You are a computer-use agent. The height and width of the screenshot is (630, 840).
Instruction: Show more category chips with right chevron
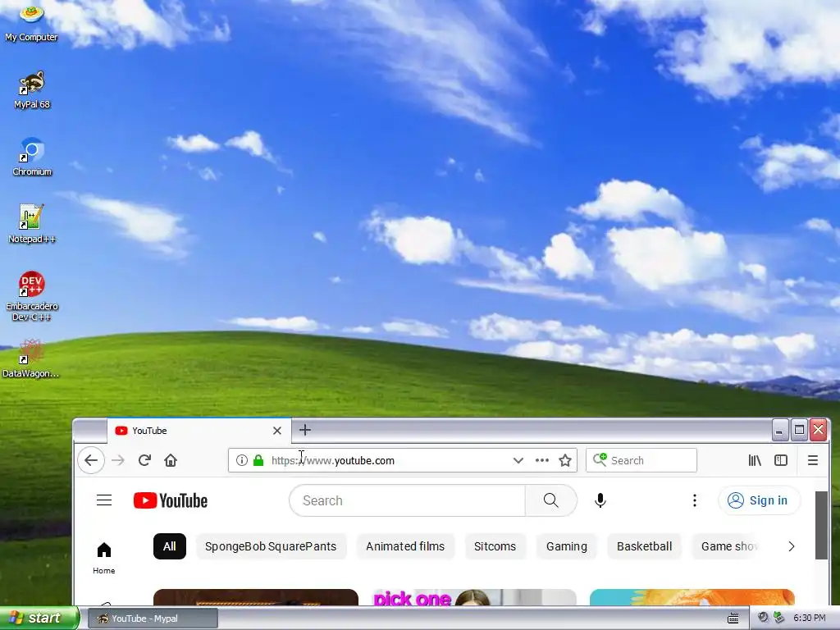pyautogui.click(x=792, y=546)
